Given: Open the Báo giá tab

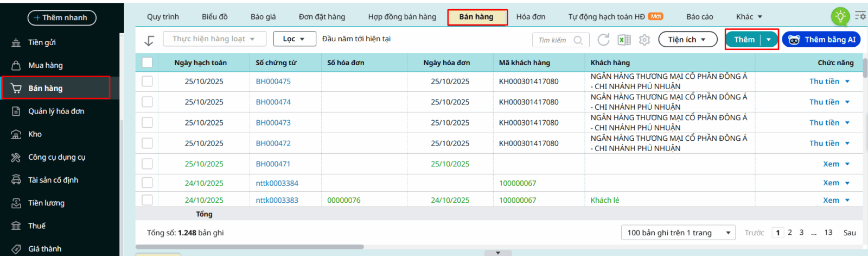Looking at the screenshot, I should 263,17.
